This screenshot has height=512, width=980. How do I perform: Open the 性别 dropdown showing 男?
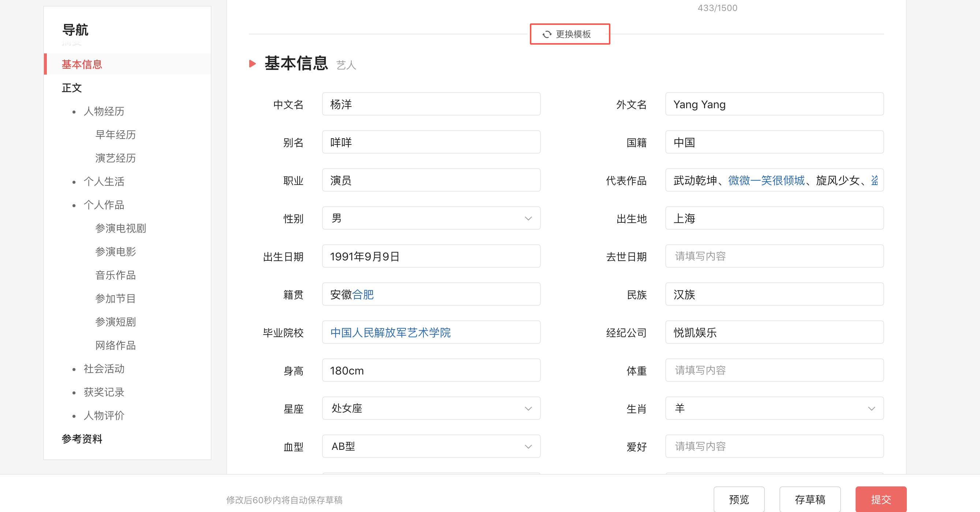pos(528,218)
